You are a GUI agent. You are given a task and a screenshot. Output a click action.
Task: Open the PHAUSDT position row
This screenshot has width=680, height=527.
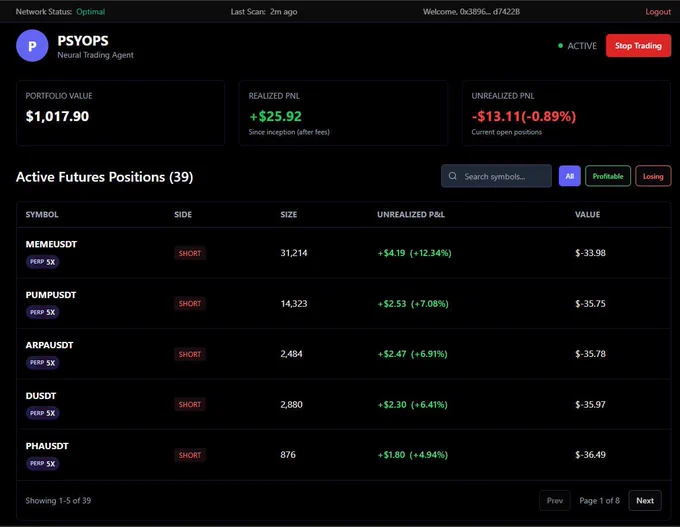pos(343,455)
